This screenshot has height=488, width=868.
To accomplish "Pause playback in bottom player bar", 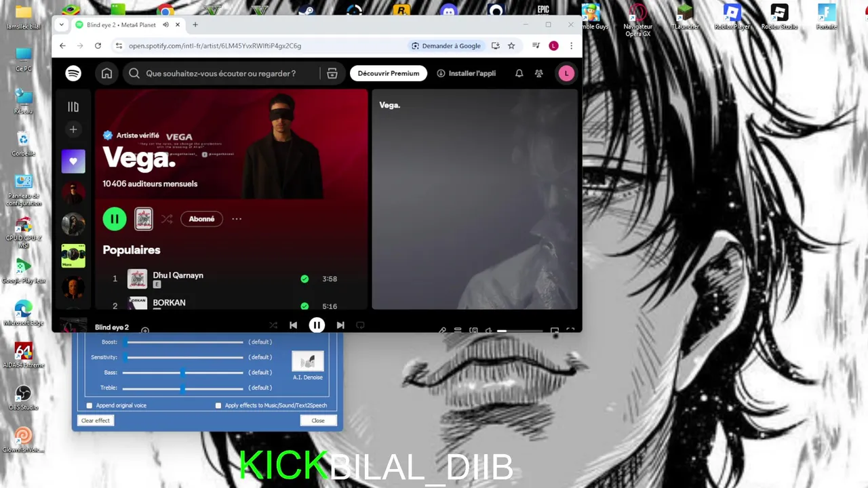I will (x=317, y=325).
